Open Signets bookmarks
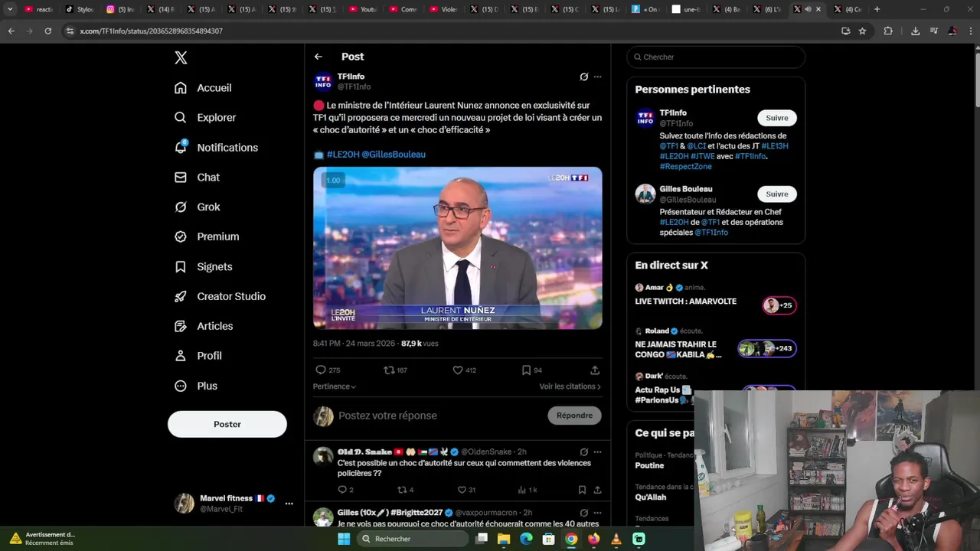 click(203, 267)
